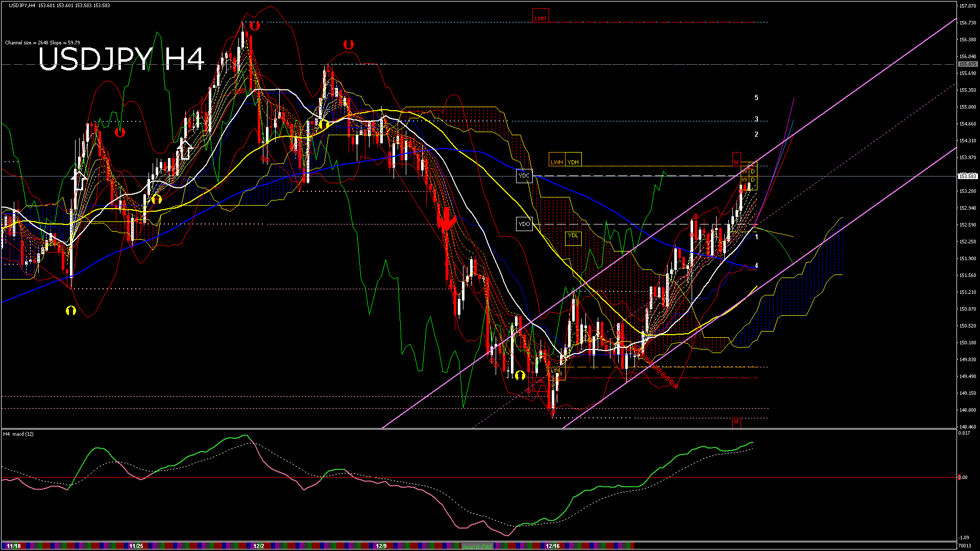Viewport: 980px width, 551px height.
Task: Click yellow circle arrow beside LML label
Action: point(520,375)
